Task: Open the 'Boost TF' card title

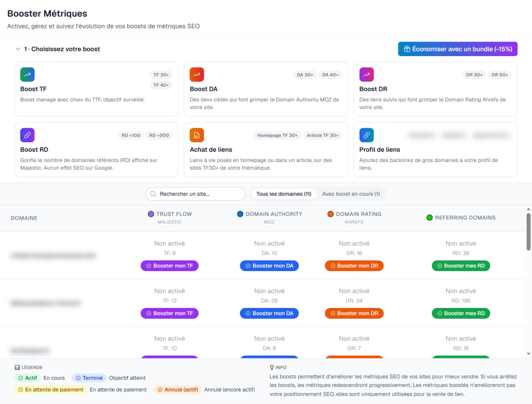Action: tap(33, 89)
